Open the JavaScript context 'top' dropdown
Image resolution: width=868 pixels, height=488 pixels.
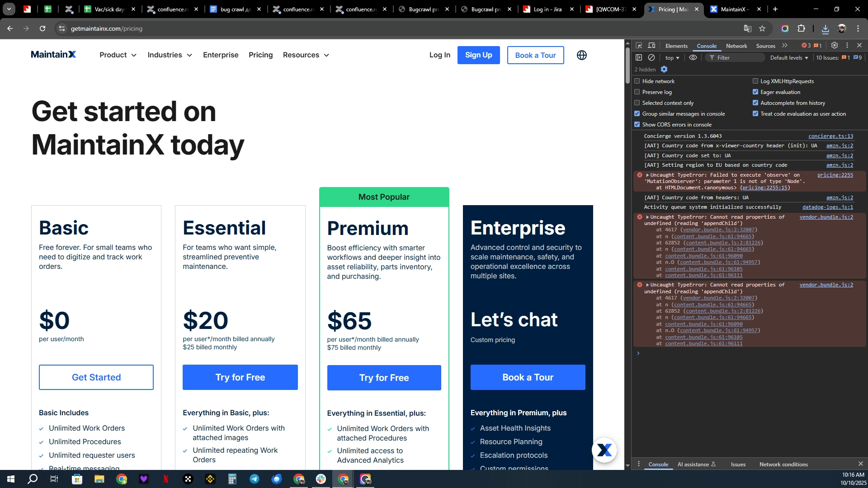coord(672,58)
